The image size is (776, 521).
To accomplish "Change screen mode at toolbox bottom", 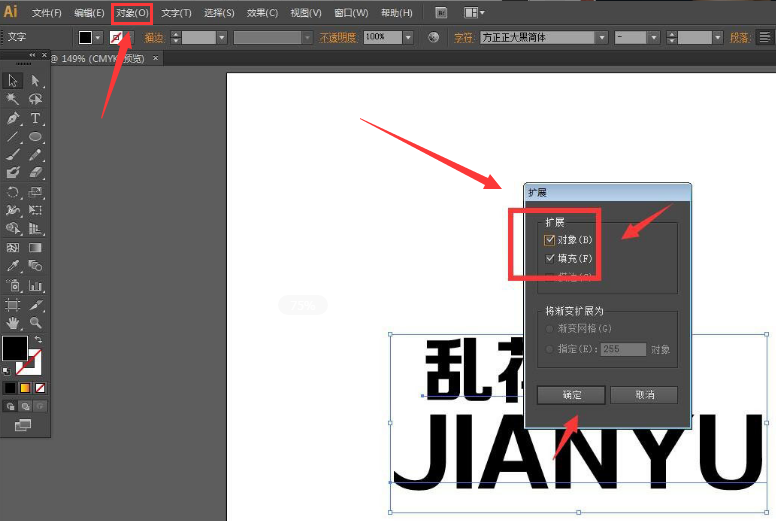I will (x=23, y=425).
